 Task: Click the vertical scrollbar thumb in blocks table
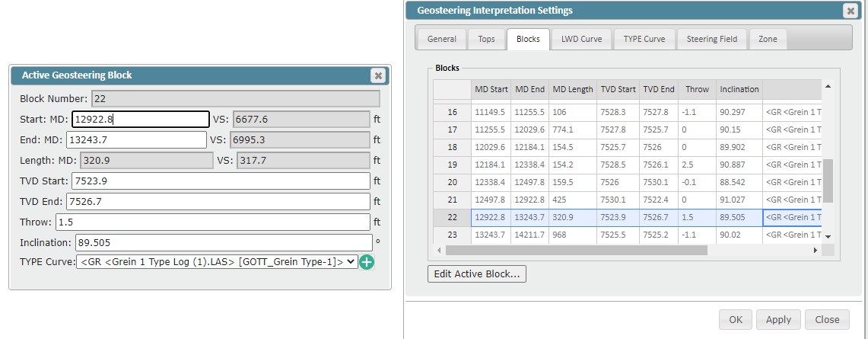(x=828, y=181)
